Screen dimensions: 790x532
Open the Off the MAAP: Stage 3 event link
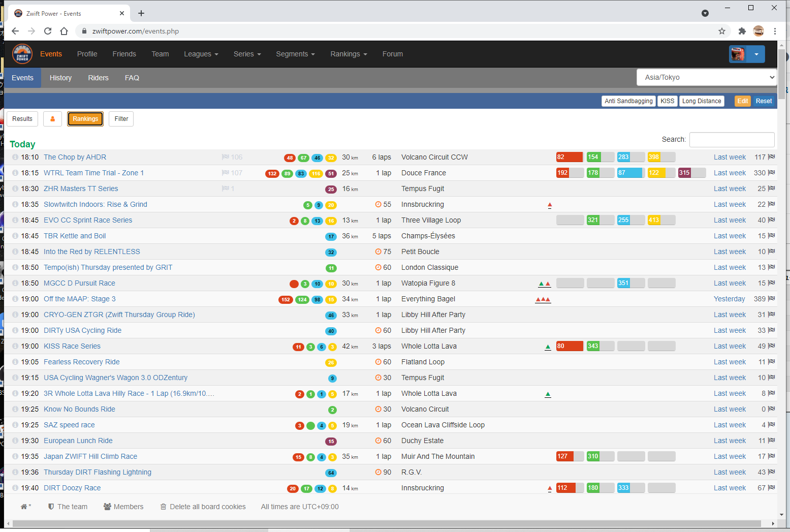80,299
